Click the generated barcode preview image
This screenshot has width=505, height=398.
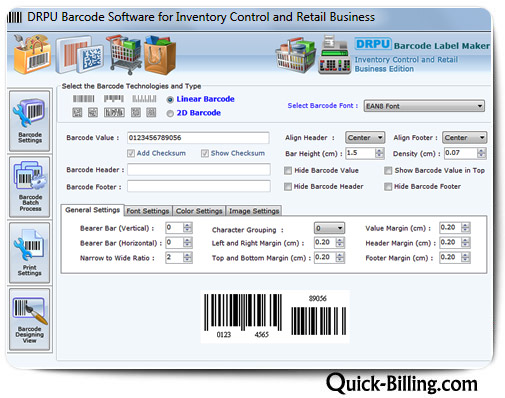click(x=275, y=316)
